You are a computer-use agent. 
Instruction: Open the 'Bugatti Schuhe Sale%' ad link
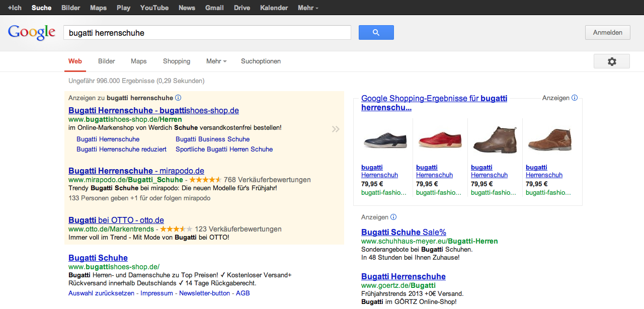point(404,232)
